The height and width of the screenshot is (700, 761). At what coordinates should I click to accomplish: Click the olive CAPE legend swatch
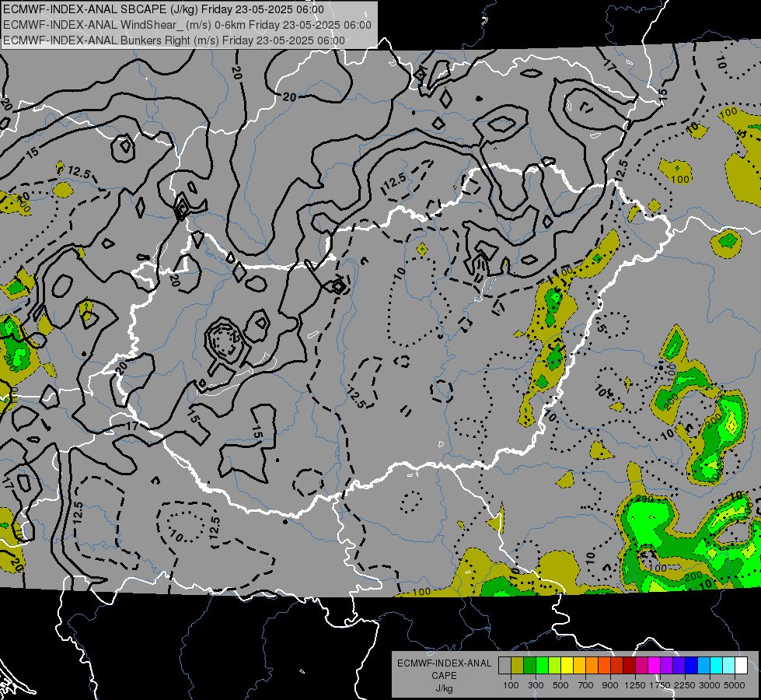(518, 666)
